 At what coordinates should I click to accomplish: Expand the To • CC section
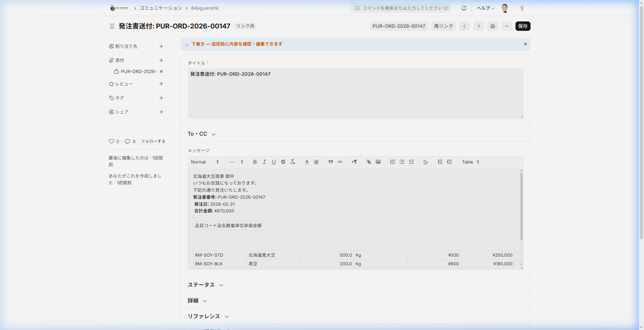pos(202,134)
